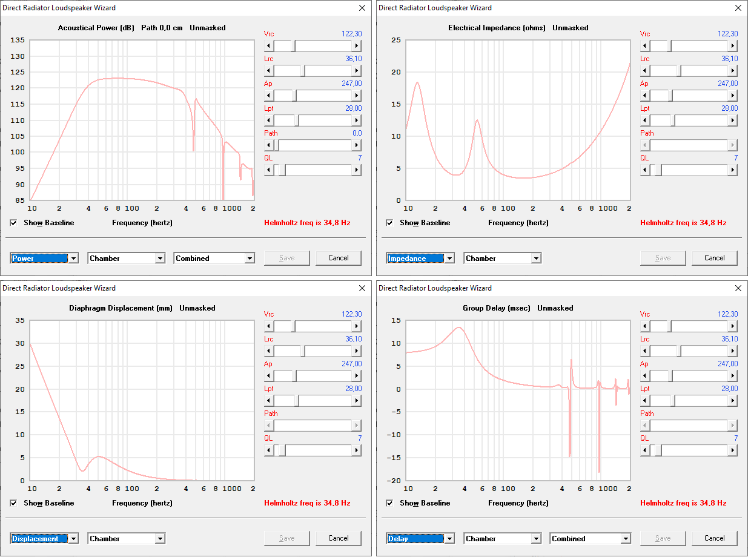Click the Vrc left arrow in Diaphragm Displacement window
Image resolution: width=751 pixels, height=560 pixels.
[x=269, y=326]
